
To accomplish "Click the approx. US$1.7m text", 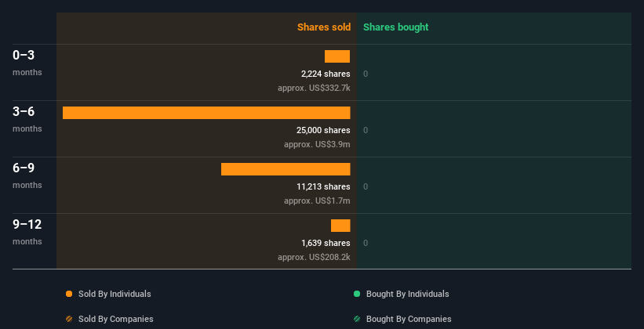I will click(317, 201).
